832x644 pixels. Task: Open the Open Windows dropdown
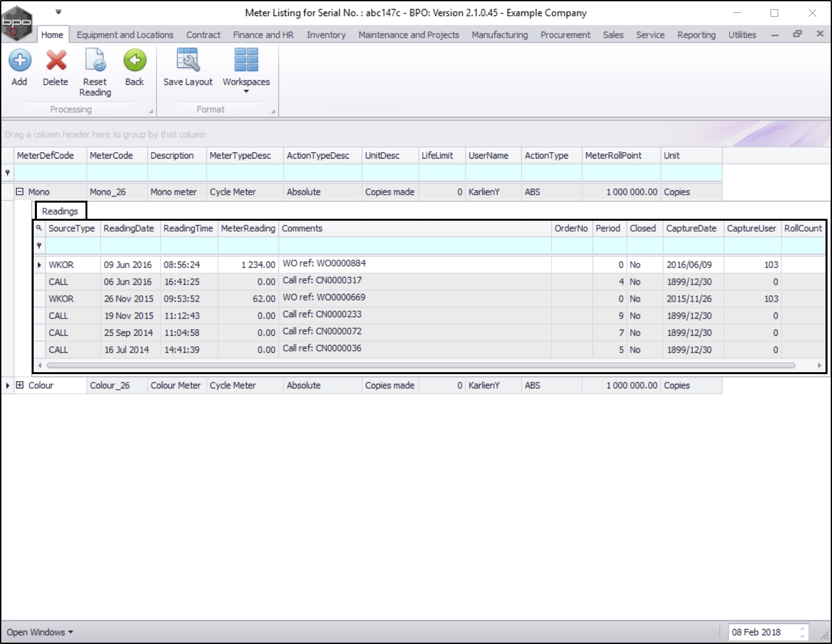pyautogui.click(x=40, y=632)
